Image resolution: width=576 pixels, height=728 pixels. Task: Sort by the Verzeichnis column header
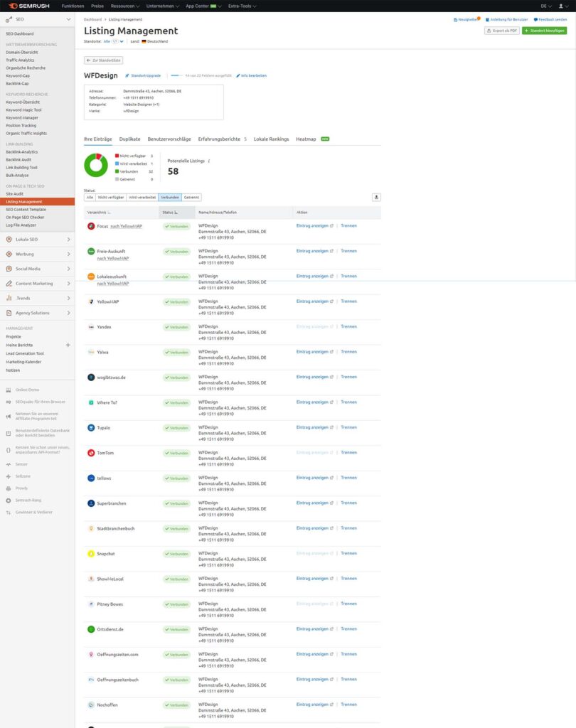99,213
